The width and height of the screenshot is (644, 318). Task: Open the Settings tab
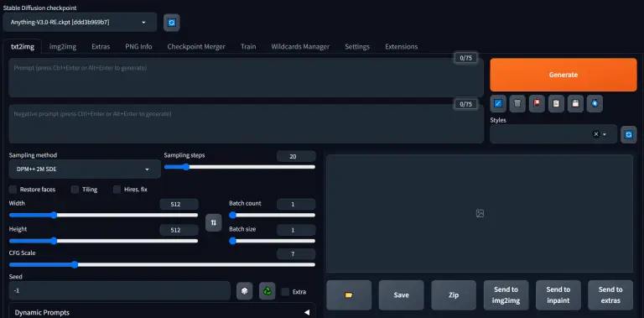[357, 46]
